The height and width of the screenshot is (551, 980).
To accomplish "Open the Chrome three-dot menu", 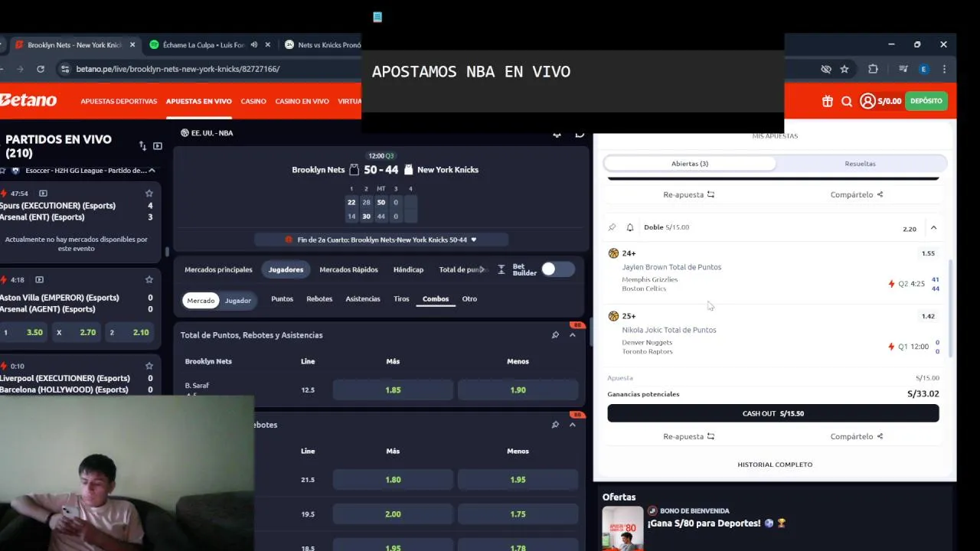I will coord(944,69).
